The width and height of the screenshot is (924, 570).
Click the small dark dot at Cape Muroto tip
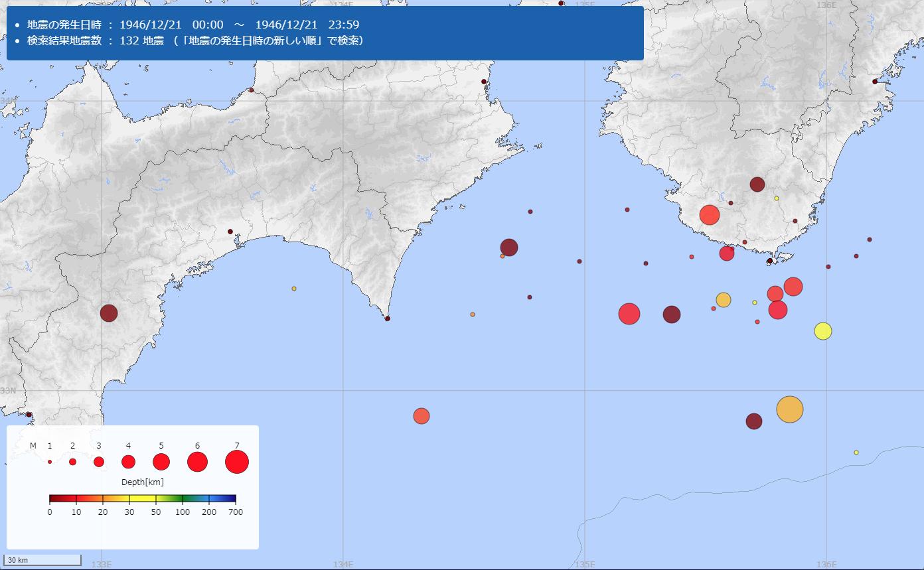tap(388, 319)
